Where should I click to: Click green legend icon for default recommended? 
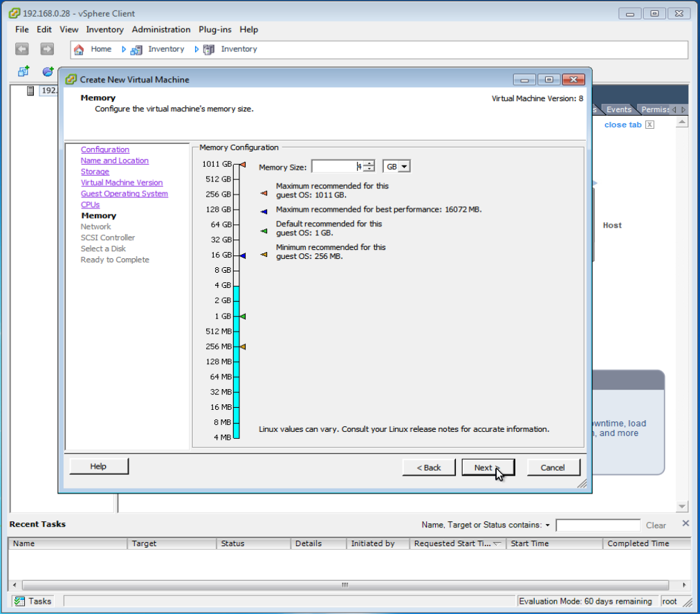pyautogui.click(x=264, y=231)
